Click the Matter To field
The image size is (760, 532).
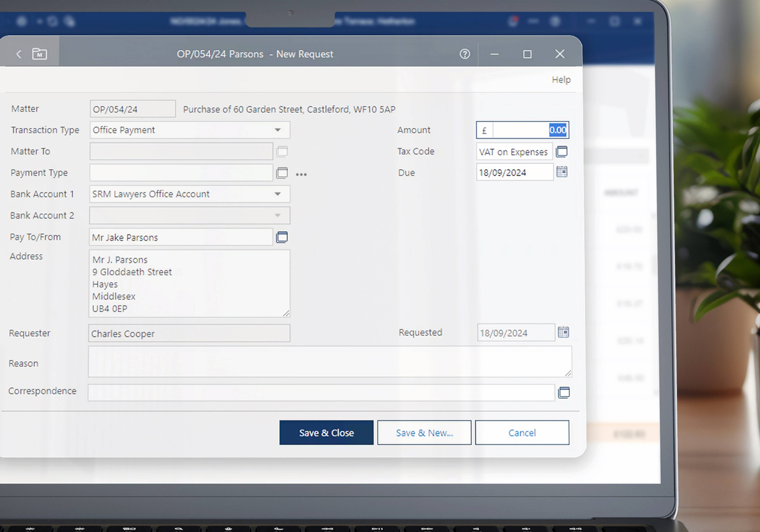tap(181, 151)
